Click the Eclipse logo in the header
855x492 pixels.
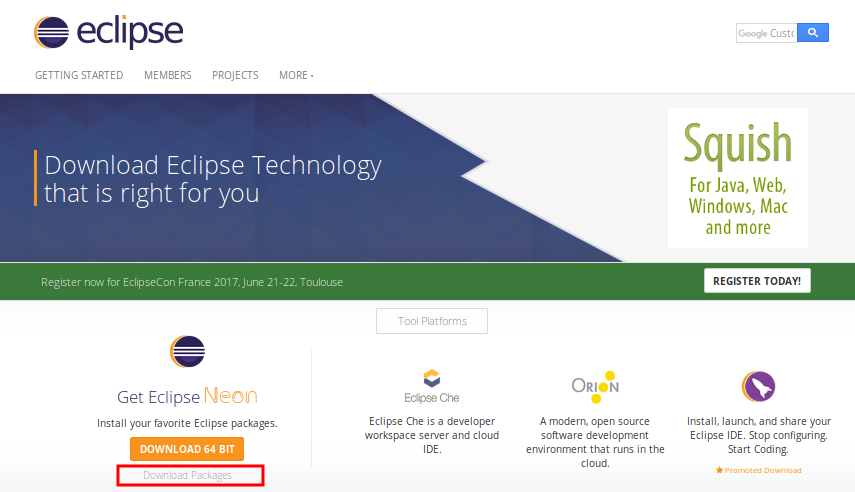click(x=109, y=32)
